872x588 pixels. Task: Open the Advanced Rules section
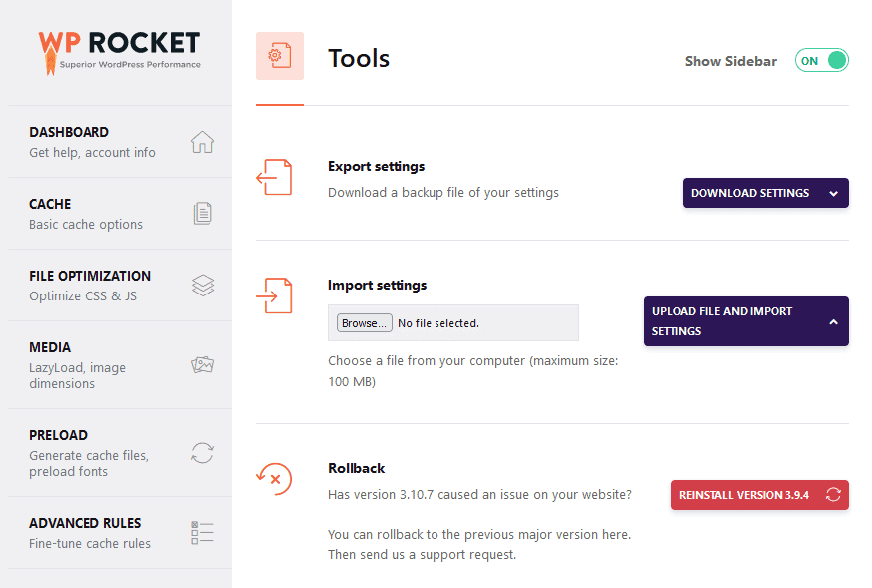(120, 532)
